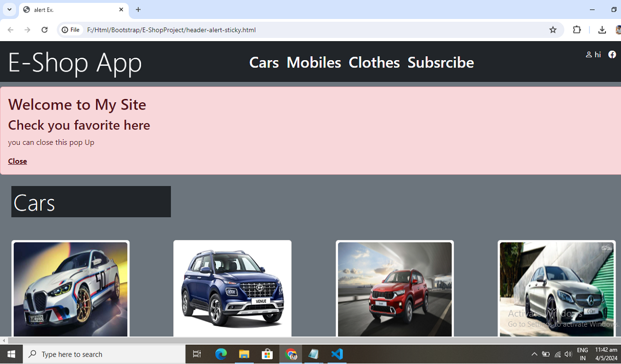Open the Chrome downloads icon
The width and height of the screenshot is (621, 364).
point(602,30)
